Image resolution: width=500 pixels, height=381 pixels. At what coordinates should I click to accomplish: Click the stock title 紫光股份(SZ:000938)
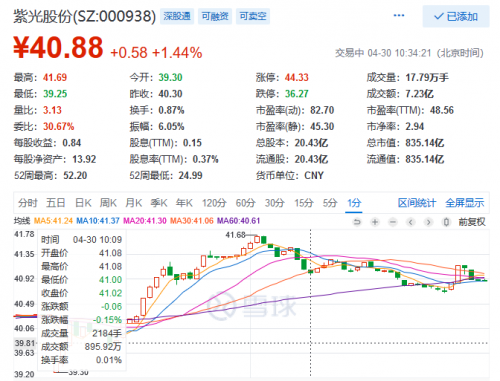point(85,16)
